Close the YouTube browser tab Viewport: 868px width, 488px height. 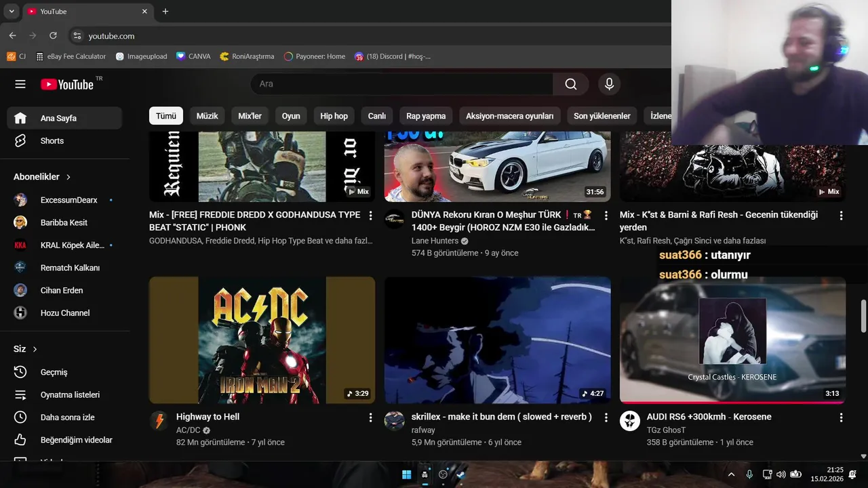click(144, 12)
